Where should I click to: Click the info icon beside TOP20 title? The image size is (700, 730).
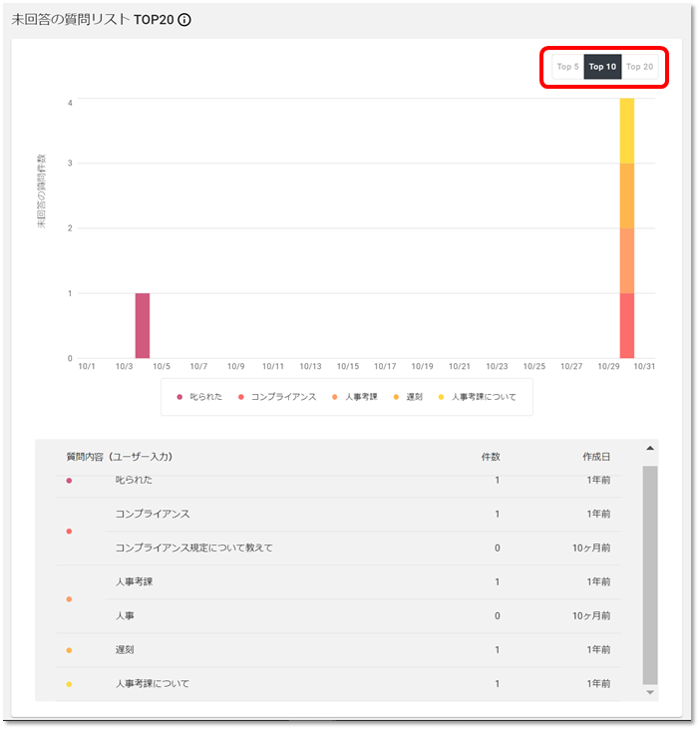pyautogui.click(x=184, y=20)
